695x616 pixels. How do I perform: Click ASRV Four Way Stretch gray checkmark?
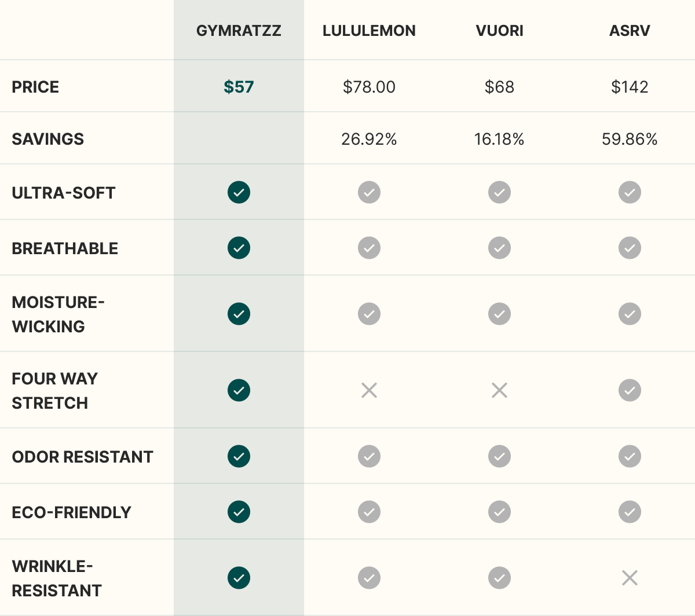630,390
